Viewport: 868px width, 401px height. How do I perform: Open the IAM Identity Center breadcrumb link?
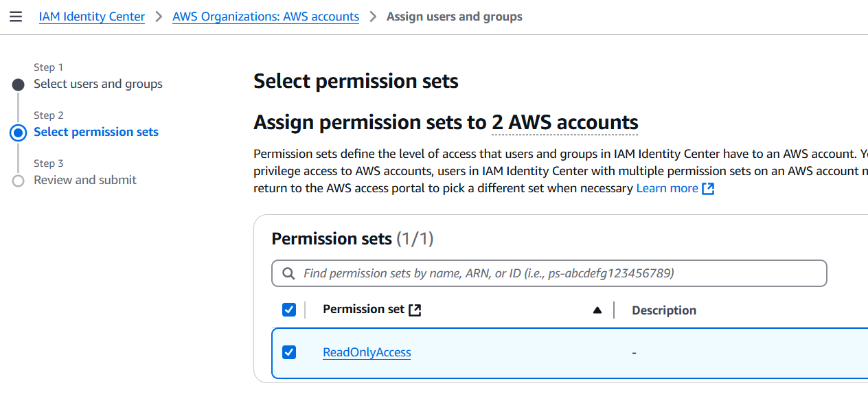[x=92, y=16]
